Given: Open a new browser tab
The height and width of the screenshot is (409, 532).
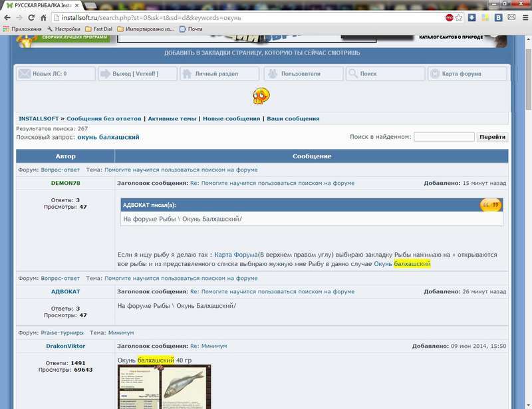Looking at the screenshot, I should click(x=90, y=5).
